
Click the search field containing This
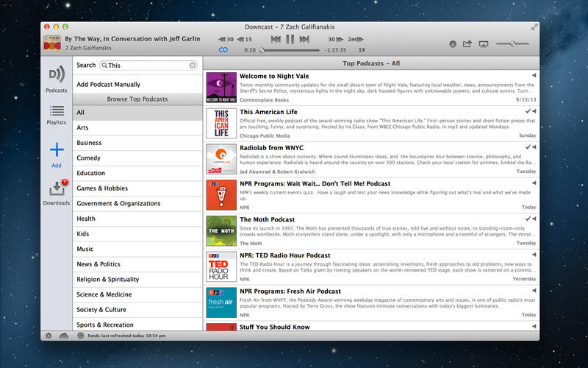pyautogui.click(x=148, y=66)
